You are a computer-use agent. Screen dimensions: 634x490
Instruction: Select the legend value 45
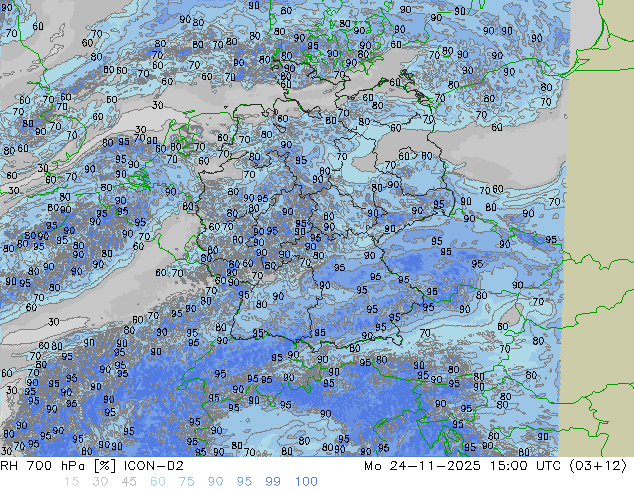pos(129,482)
